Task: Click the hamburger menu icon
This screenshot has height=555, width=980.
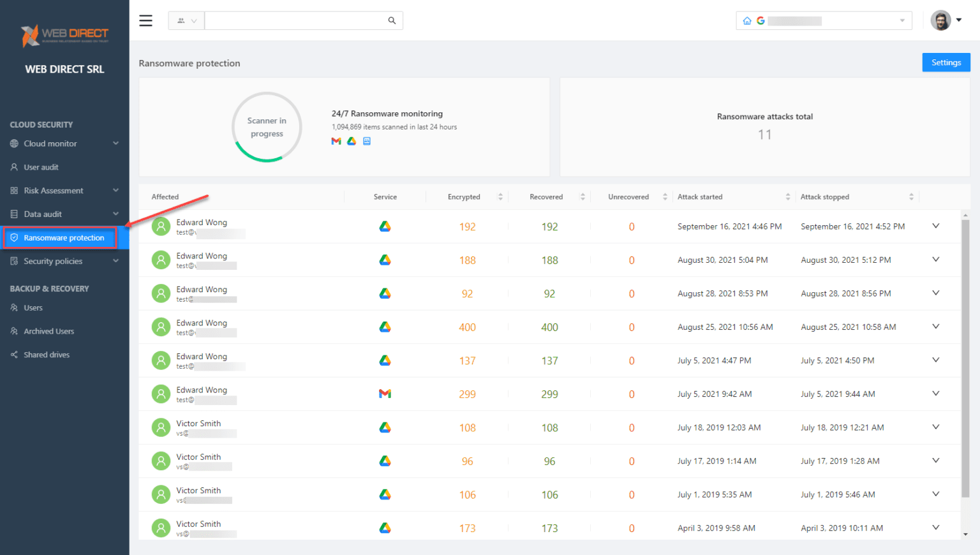Action: [145, 20]
